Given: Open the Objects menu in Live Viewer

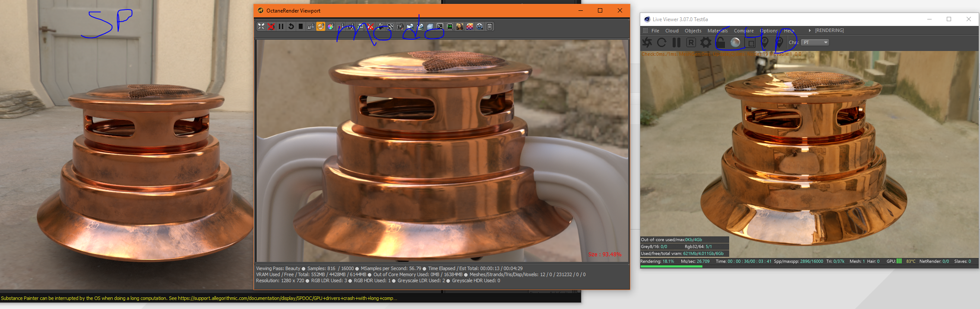Looking at the screenshot, I should pos(693,31).
